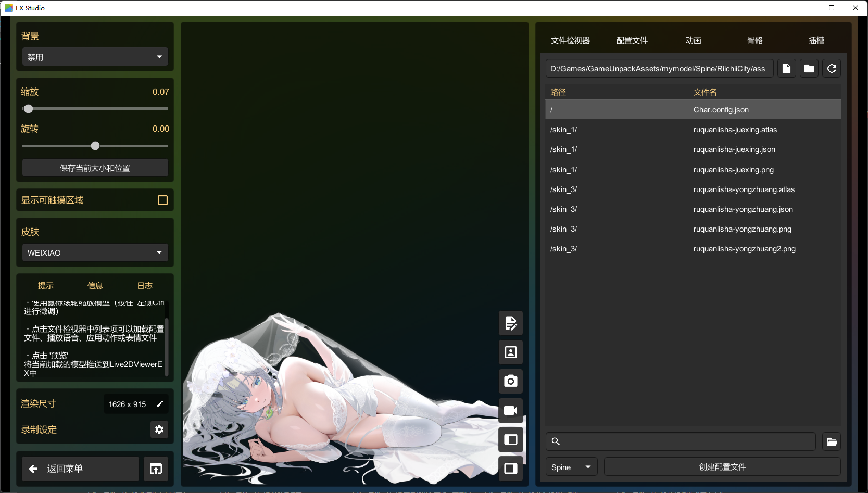
Task: Open the 背景 dropdown showing 禁用
Action: pyautogui.click(x=95, y=57)
